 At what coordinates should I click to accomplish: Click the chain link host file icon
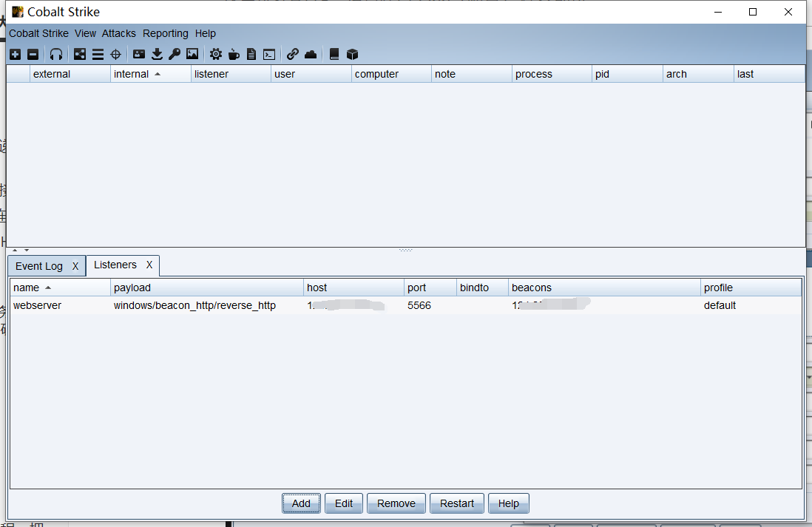pos(293,54)
